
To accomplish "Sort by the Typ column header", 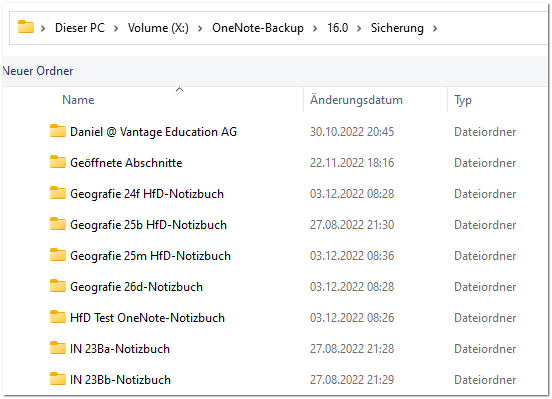I will (x=463, y=101).
